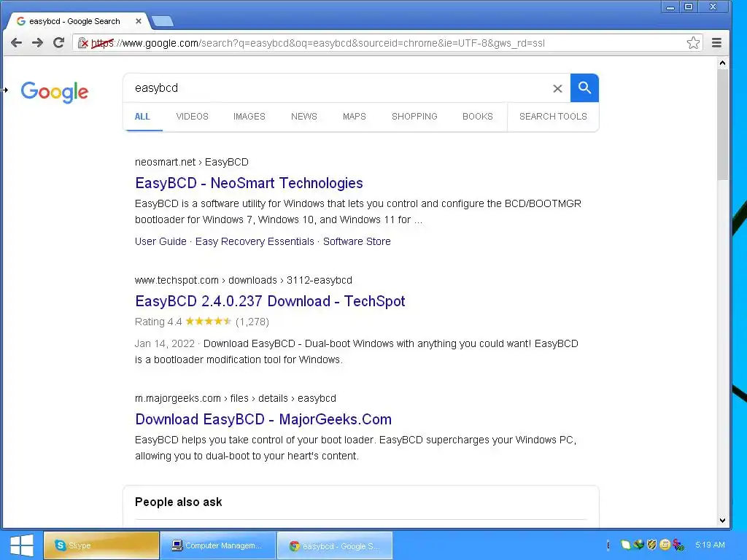Switch to the IMAGES tab
The width and height of the screenshot is (747, 560).
point(249,117)
